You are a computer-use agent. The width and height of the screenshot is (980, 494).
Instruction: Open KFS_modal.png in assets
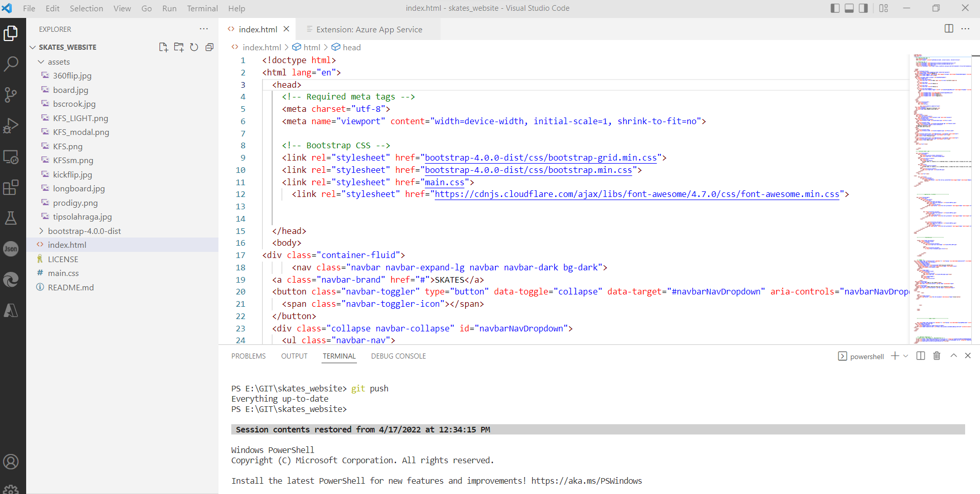122,132
